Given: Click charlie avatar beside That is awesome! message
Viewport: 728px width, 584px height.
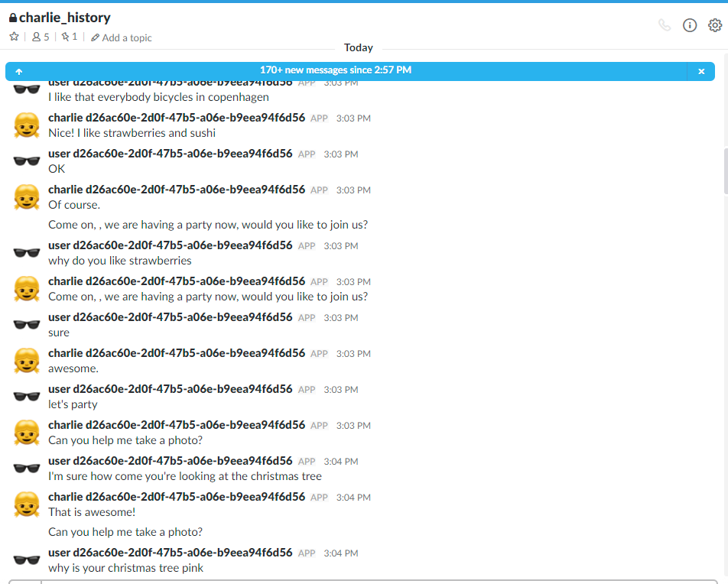Looking at the screenshot, I should (27, 505).
